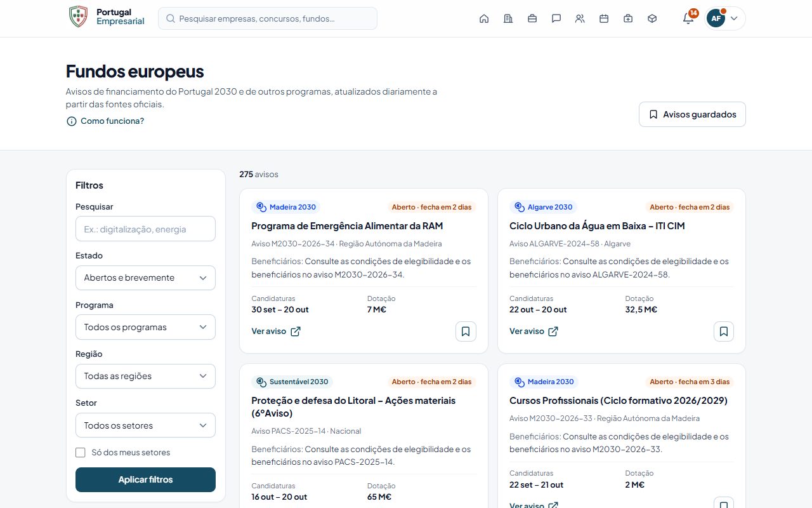This screenshot has height=508, width=812.
Task: Expand the Região dropdown
Action: 145,376
